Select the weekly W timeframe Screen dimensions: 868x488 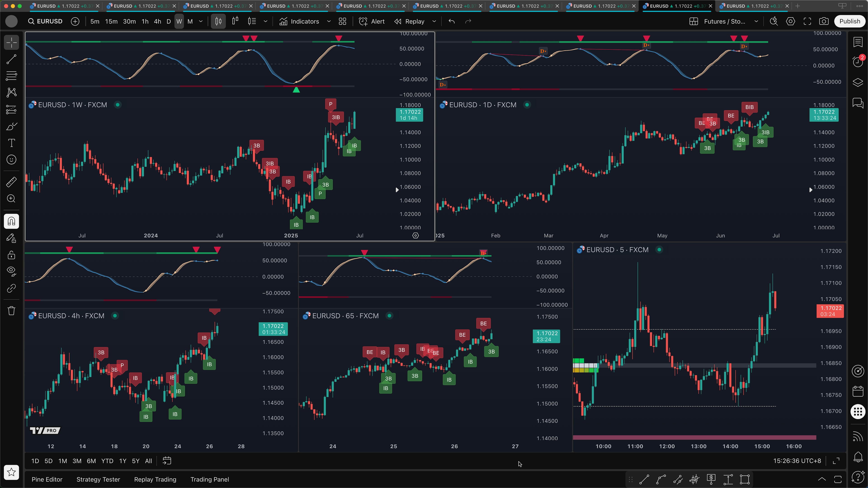[179, 21]
